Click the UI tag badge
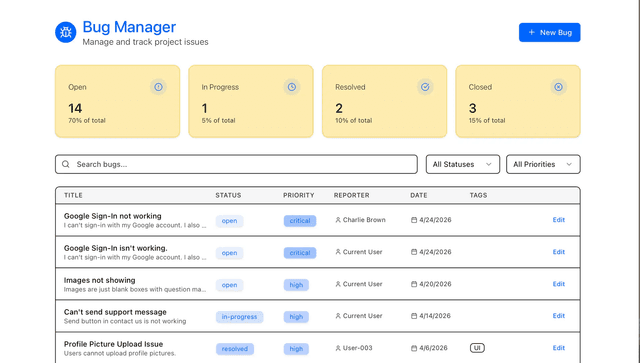The image size is (640, 363). [x=477, y=348]
